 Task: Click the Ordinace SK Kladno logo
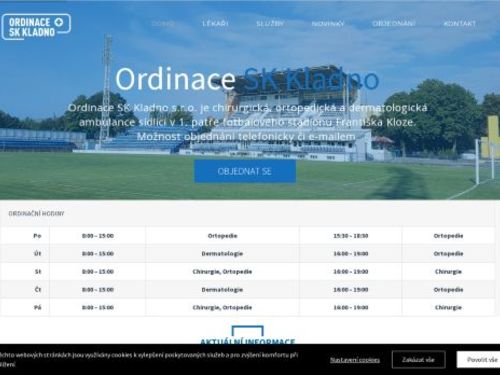36,27
